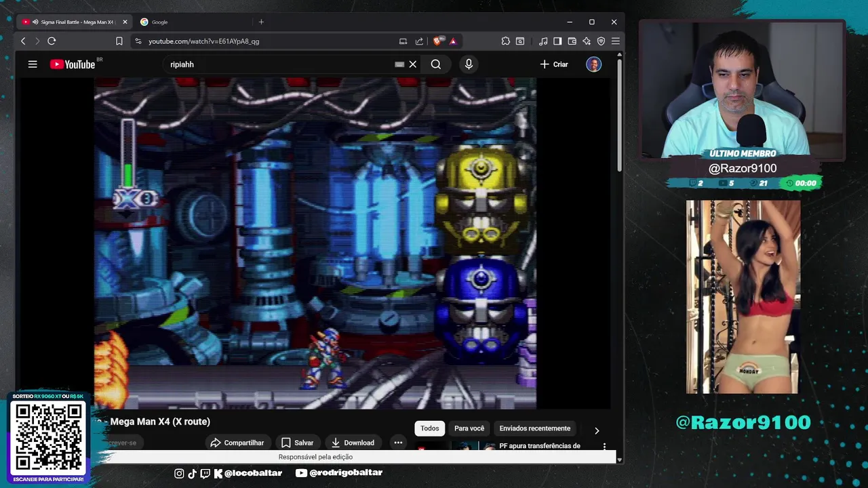Image resolution: width=868 pixels, height=488 pixels.
Task: Open Brave Rewards triangle icon
Action: [x=453, y=41]
